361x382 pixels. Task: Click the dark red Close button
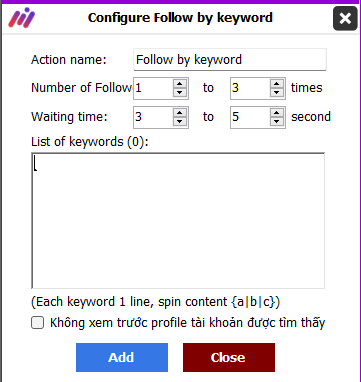tap(229, 357)
